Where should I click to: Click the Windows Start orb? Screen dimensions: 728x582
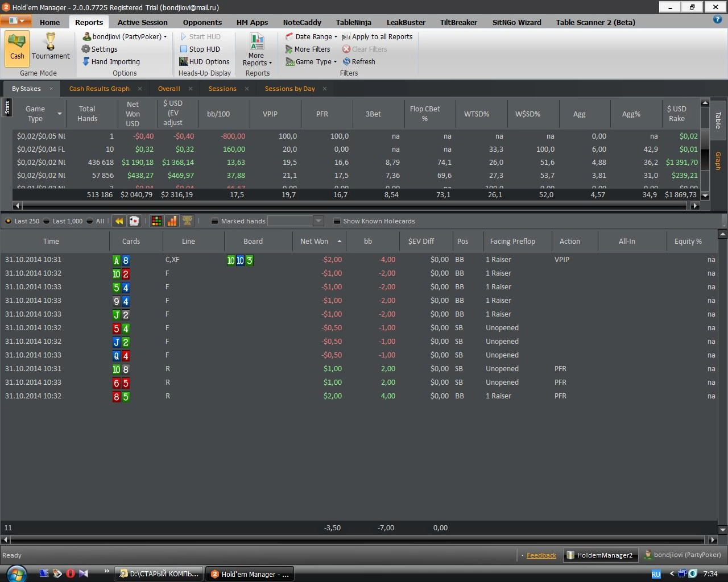tap(15, 573)
